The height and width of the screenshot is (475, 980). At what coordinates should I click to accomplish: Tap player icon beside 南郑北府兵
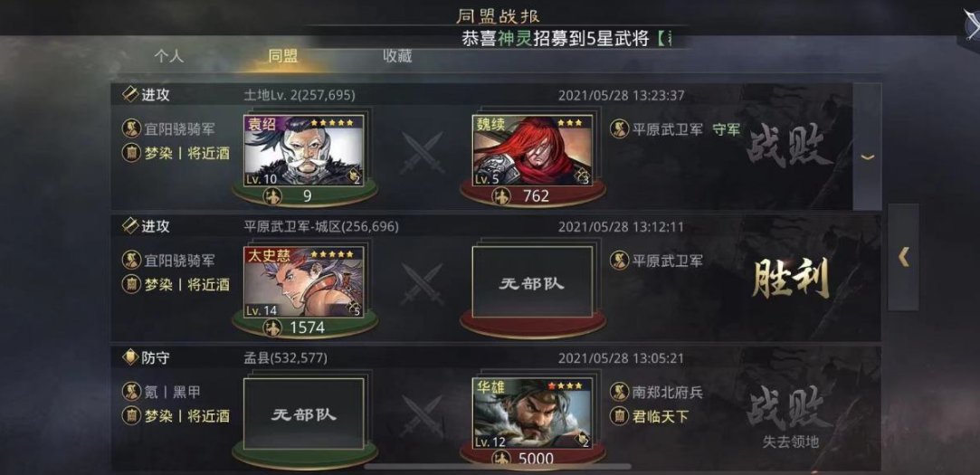point(619,392)
